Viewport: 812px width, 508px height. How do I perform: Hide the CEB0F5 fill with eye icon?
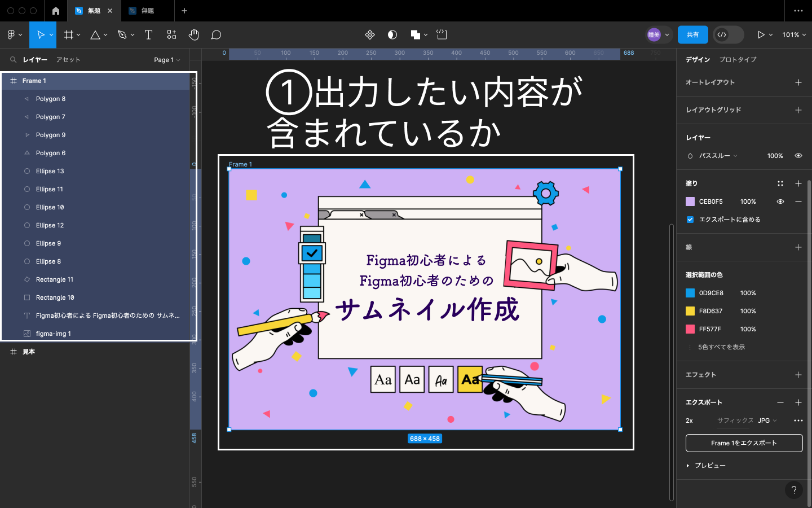pos(780,202)
